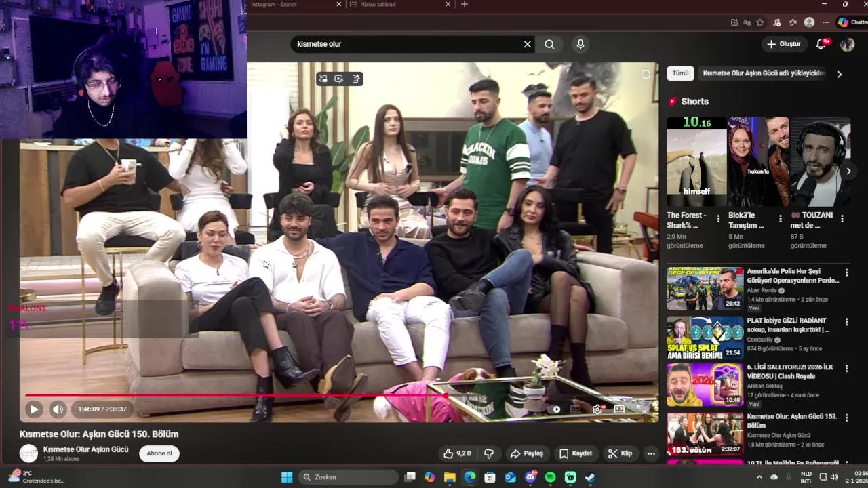The image size is (868, 488).
Task: Open YouTube account avatar menu
Action: point(847,44)
